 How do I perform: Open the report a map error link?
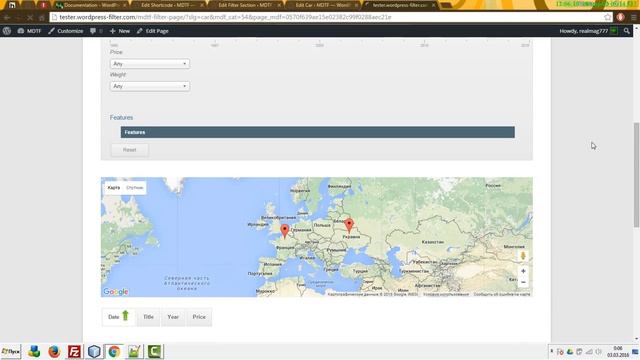[502, 294]
